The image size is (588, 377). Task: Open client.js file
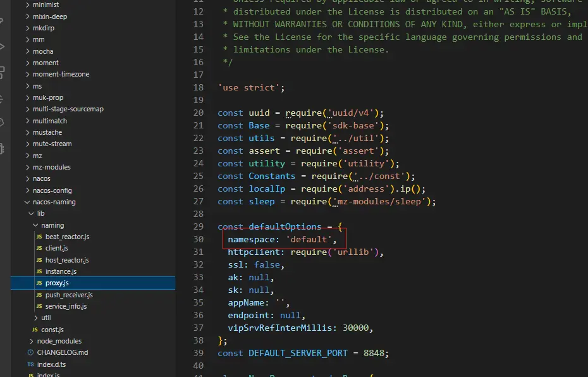[x=57, y=248]
